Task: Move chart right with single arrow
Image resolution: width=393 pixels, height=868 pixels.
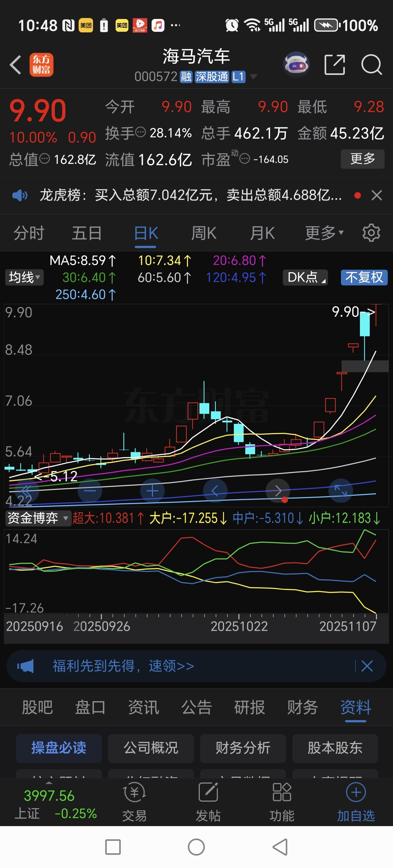Action: click(x=278, y=491)
